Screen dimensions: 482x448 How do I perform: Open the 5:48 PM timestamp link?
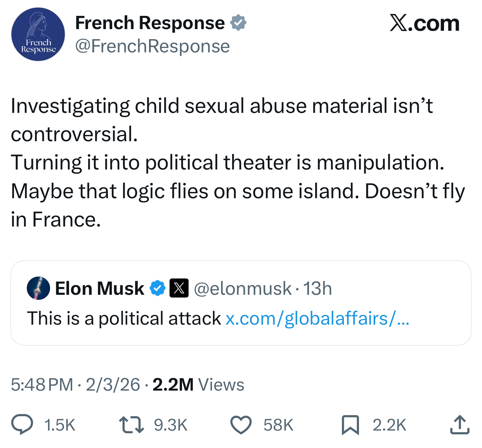(42, 385)
